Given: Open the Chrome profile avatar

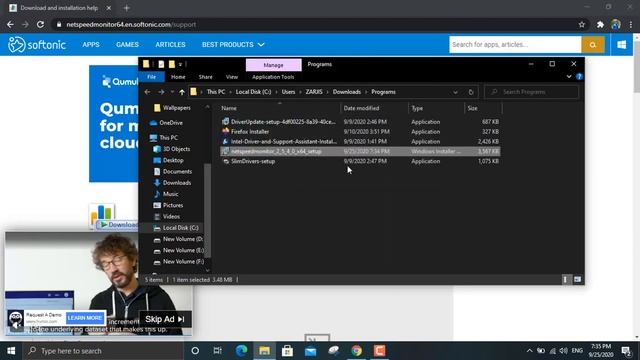Looking at the screenshot, I should point(616,24).
